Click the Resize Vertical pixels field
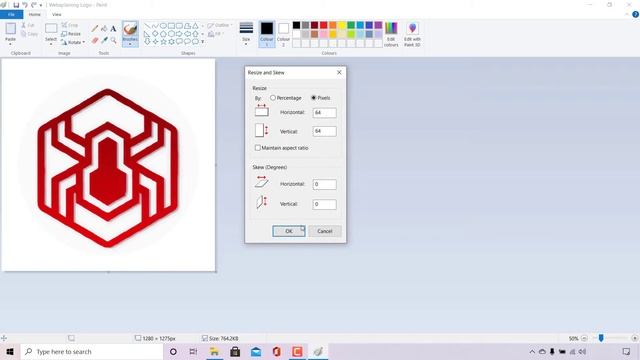 324,131
